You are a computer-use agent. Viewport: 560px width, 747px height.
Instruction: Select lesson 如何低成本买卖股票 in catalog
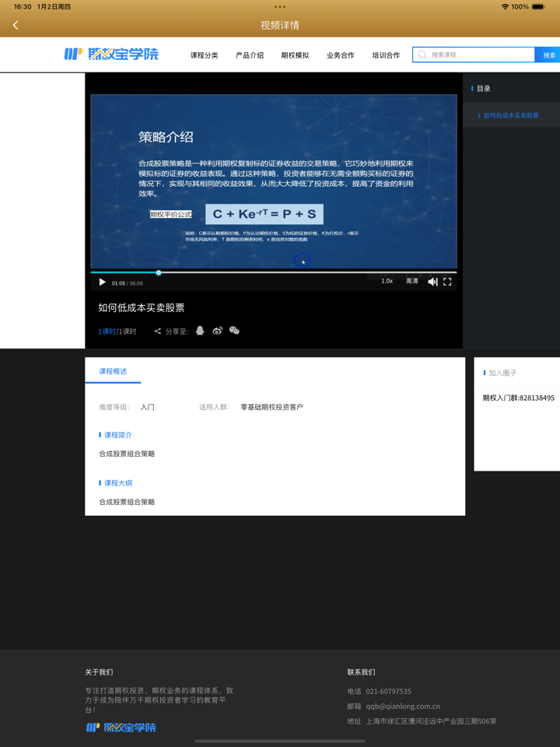pos(509,115)
